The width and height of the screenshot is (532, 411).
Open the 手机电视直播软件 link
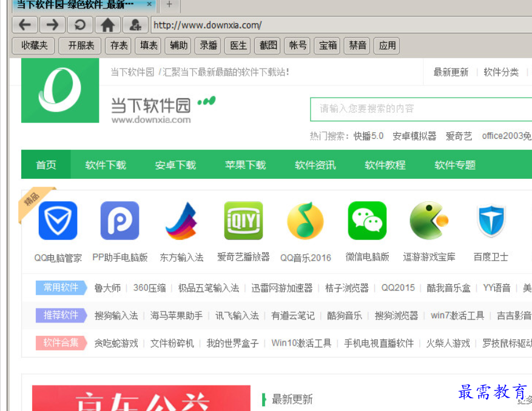[x=379, y=343]
